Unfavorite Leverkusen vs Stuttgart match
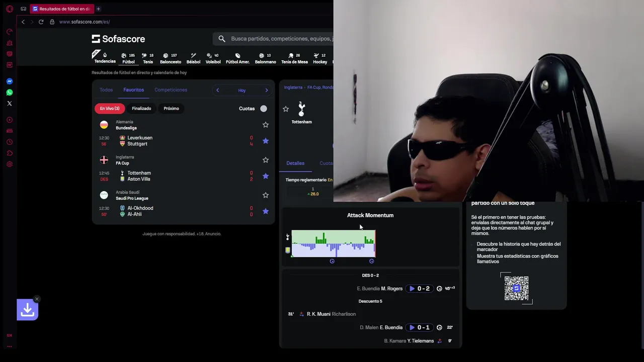 click(266, 141)
